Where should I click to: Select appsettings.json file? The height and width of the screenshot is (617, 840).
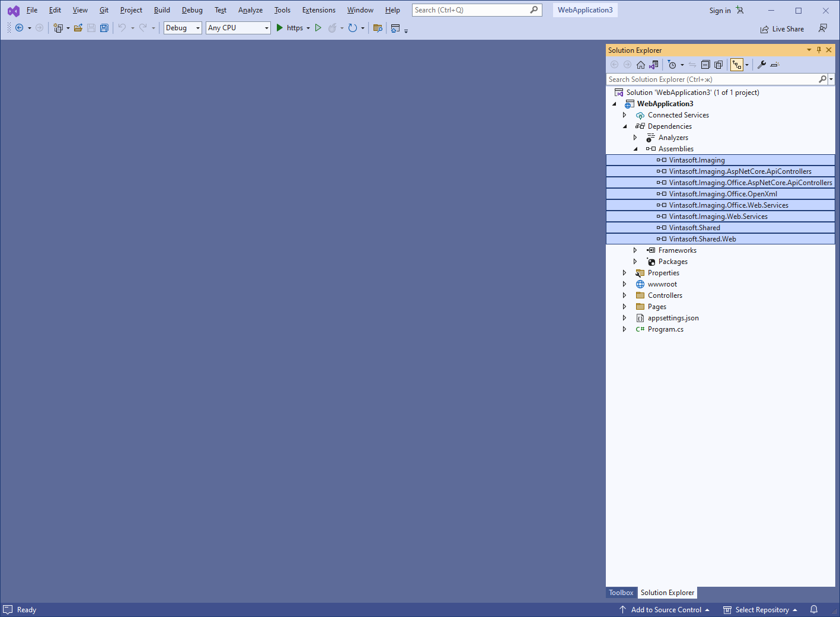coord(673,318)
